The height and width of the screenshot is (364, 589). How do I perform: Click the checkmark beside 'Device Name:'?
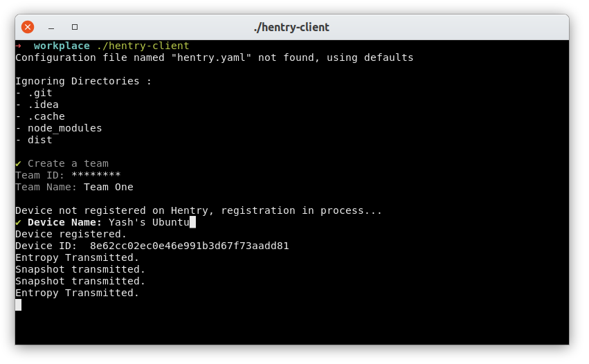point(19,222)
